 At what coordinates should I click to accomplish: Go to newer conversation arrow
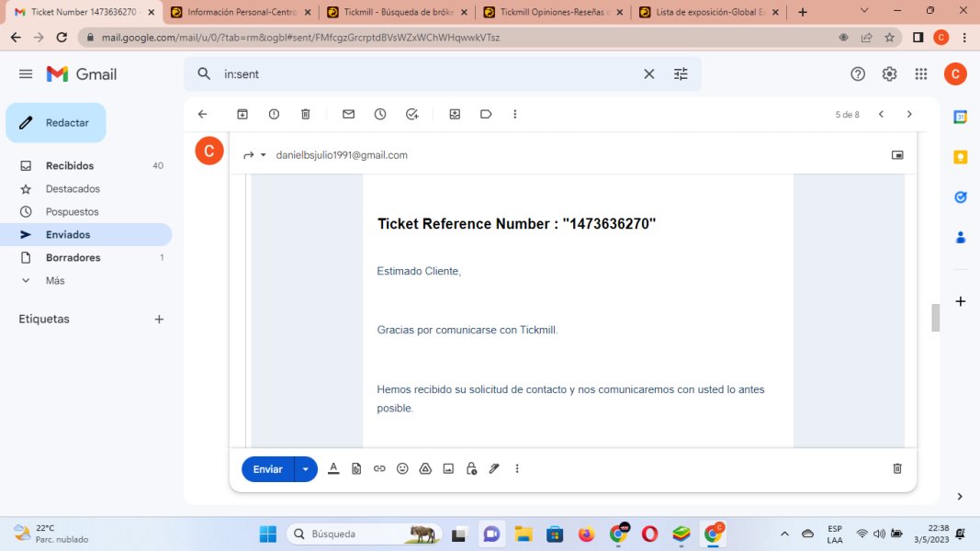[x=881, y=114]
